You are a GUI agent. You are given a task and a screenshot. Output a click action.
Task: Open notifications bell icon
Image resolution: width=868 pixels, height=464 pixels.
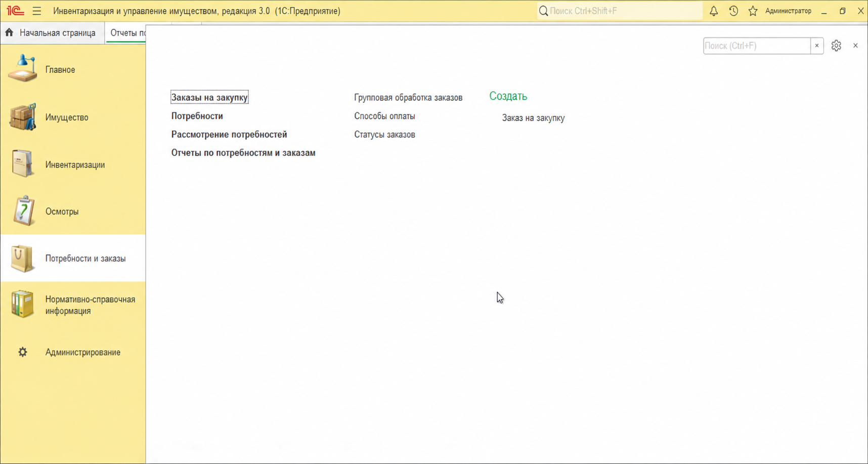point(714,11)
